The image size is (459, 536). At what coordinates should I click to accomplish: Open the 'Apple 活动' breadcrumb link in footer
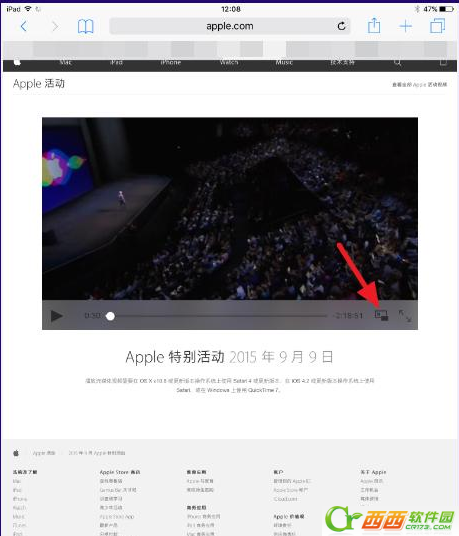(x=44, y=453)
